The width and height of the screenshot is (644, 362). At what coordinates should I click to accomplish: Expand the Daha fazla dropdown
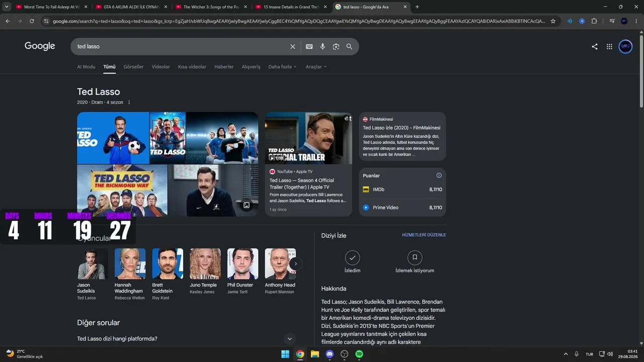(x=282, y=67)
